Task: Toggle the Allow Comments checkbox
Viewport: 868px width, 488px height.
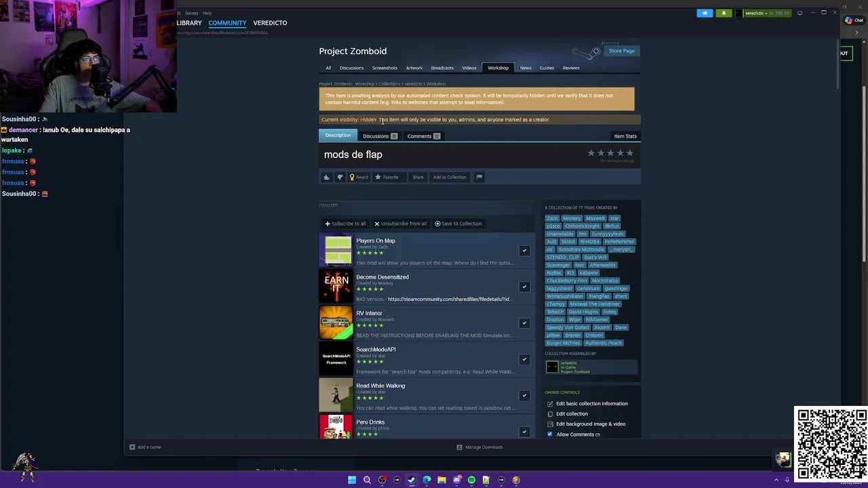Action: pyautogui.click(x=550, y=434)
